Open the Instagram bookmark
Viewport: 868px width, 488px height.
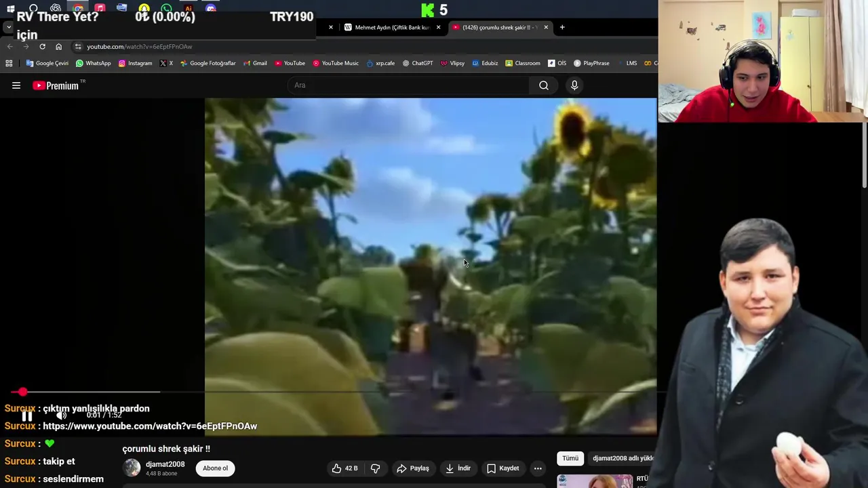(135, 63)
